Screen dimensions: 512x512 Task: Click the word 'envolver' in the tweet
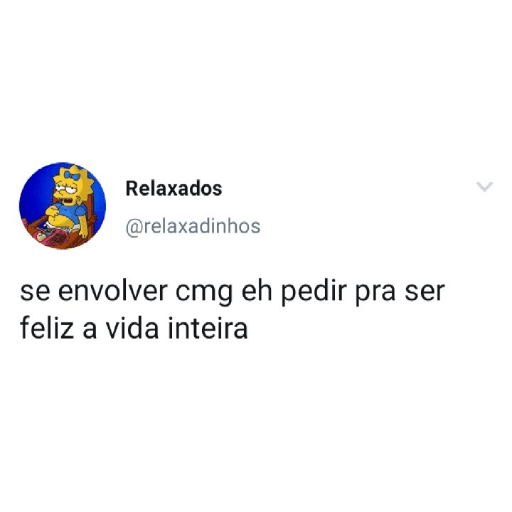[113, 291]
